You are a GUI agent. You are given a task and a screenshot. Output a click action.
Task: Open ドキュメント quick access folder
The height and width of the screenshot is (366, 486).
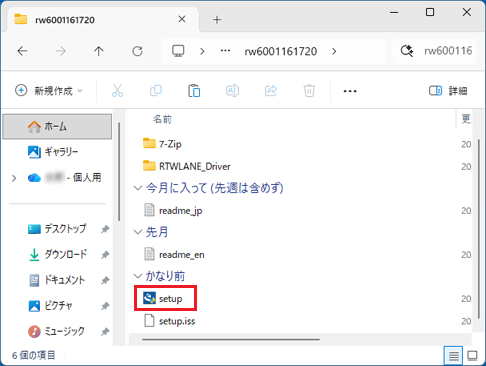(57, 280)
